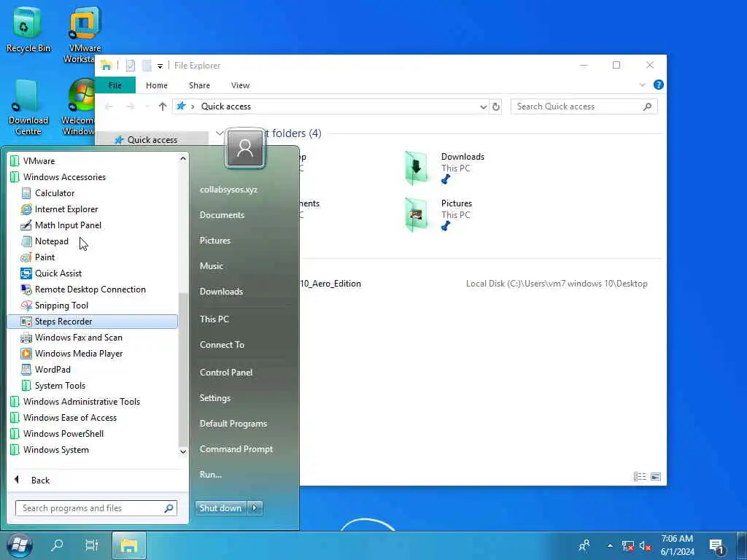Viewport: 747px width, 560px height.
Task: Click the user account picture
Action: point(245,149)
